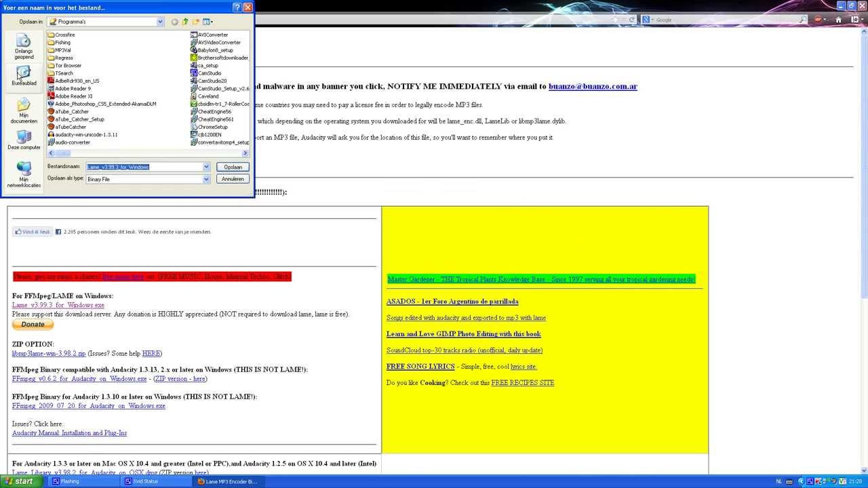Reload the page in browser
Viewport: 868px width, 488px height.
click(x=632, y=20)
